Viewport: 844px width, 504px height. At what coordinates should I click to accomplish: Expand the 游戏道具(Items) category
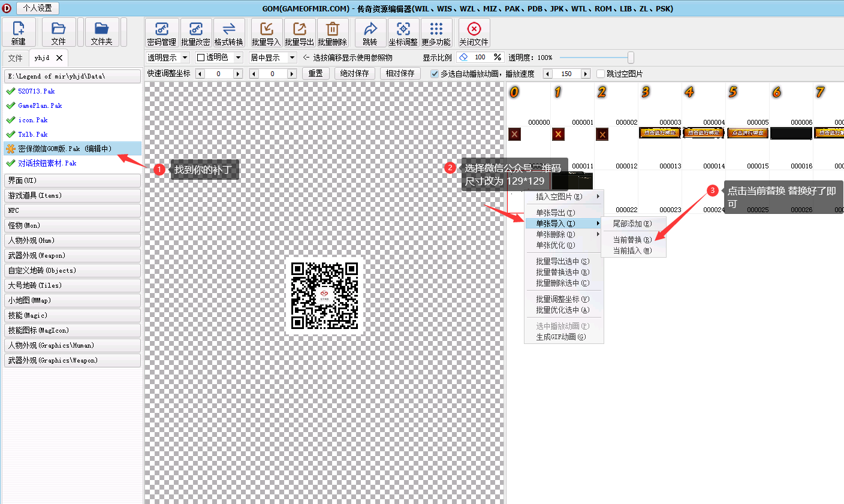73,195
